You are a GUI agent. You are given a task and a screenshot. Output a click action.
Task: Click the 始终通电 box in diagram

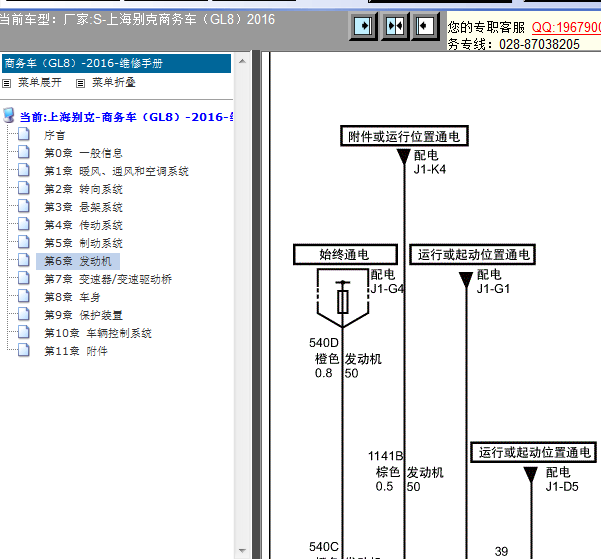coord(345,255)
